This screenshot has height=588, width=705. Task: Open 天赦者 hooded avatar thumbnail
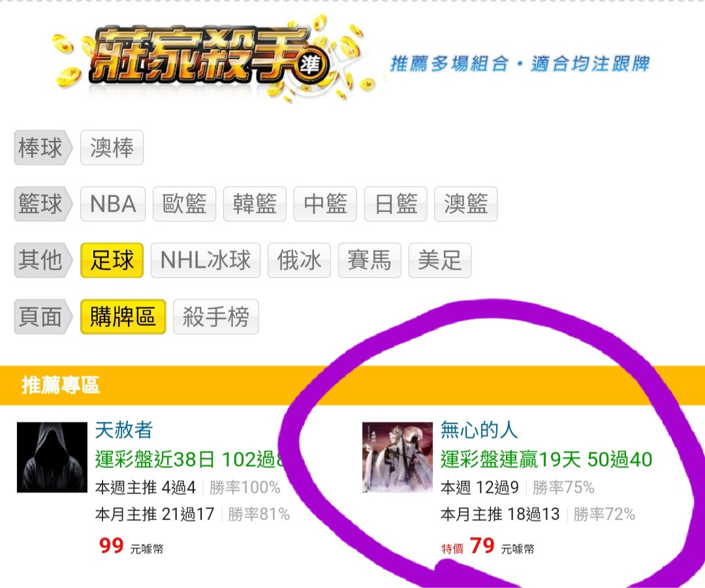52,457
